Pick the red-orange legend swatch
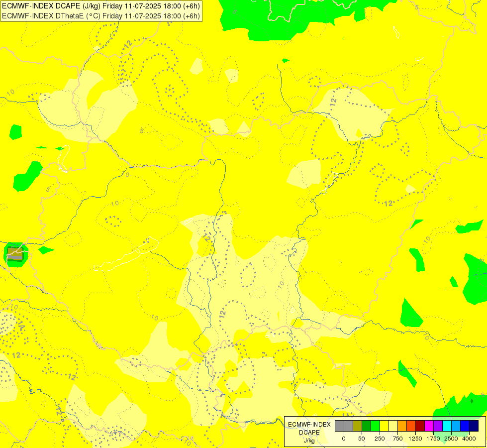The width and height of the screenshot is (487, 448). (411, 426)
